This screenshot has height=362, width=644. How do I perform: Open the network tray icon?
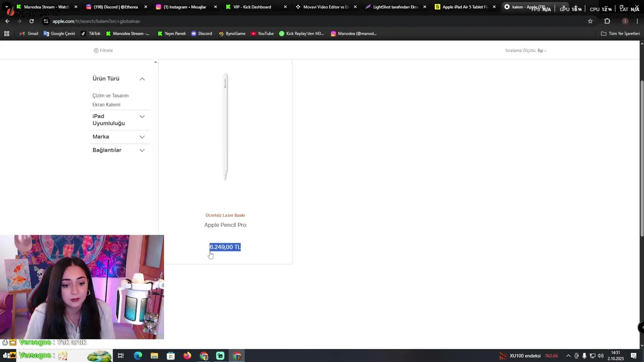(593, 356)
